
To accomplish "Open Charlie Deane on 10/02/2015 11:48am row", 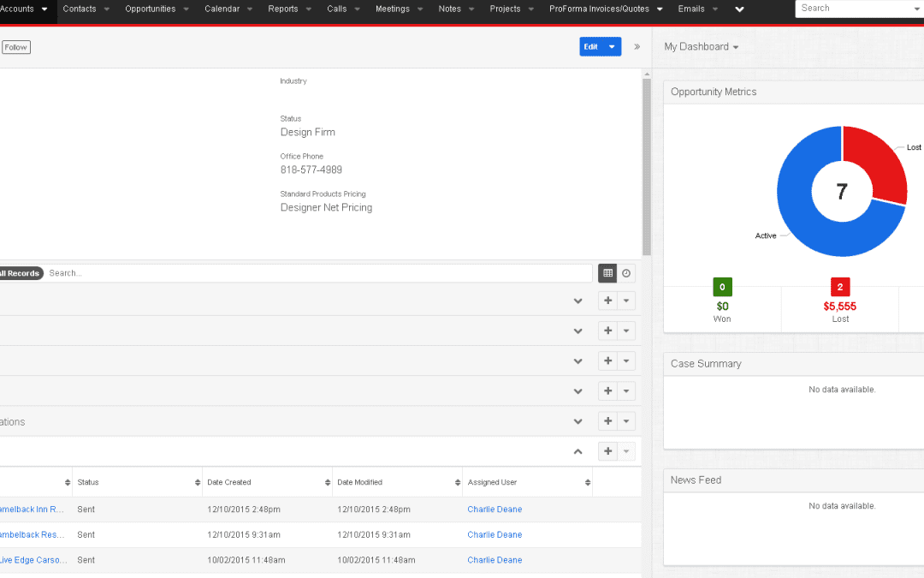I will pyautogui.click(x=495, y=560).
